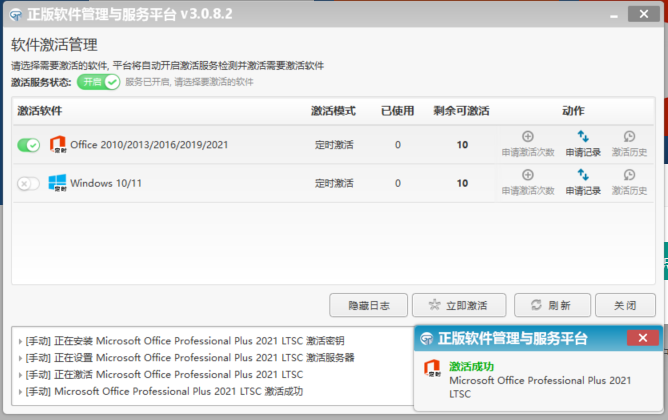Click the Office icon in the activation success popup

click(x=432, y=368)
